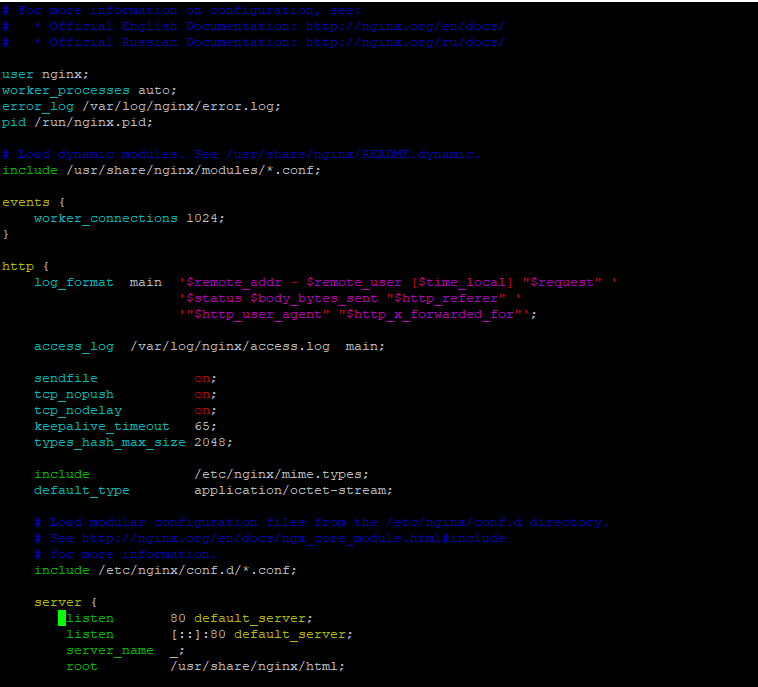Click the 'events {' block opening line
758x687 pixels.
(26, 202)
